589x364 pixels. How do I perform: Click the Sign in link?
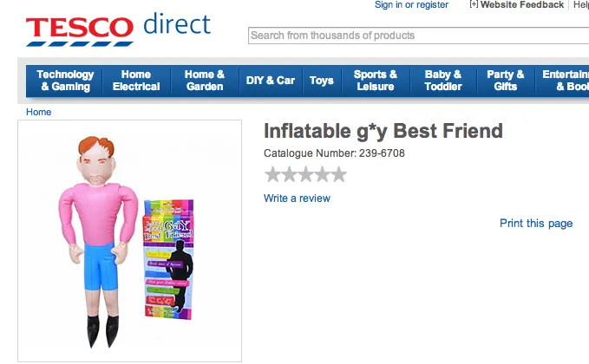tap(389, 5)
